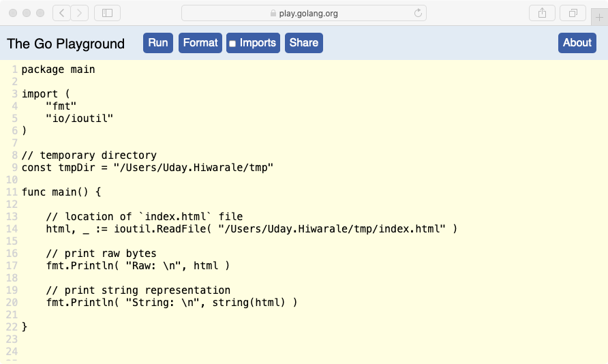Place cursor on the tmpDir const line
This screenshot has height=364, width=608.
pos(147,168)
